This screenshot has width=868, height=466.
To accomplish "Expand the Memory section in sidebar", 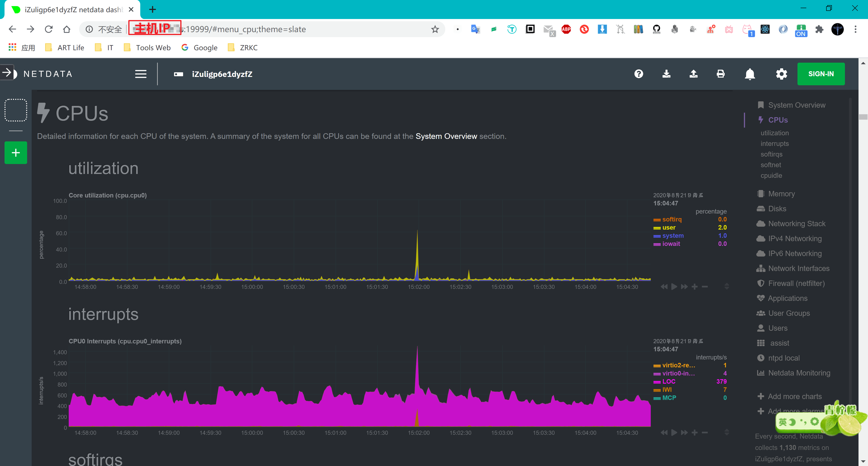I will 781,194.
